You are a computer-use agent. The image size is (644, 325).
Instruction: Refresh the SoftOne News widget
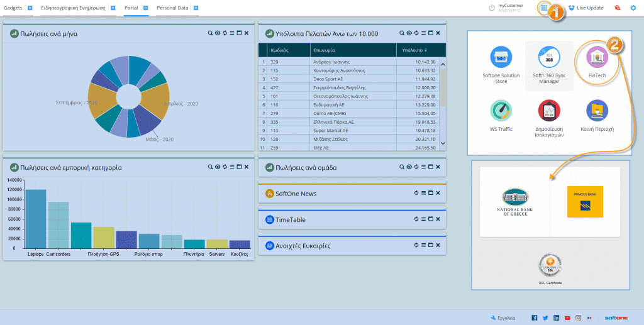[415, 194]
